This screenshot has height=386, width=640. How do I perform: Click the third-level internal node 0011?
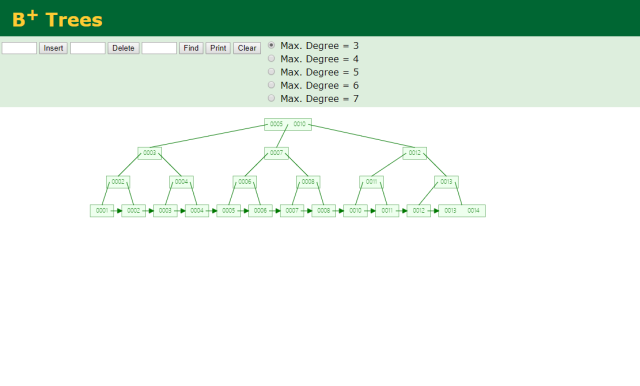click(x=371, y=182)
